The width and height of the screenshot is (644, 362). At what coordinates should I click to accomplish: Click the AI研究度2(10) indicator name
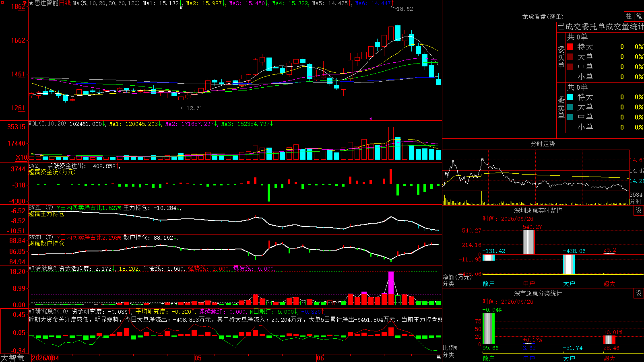[49, 311]
